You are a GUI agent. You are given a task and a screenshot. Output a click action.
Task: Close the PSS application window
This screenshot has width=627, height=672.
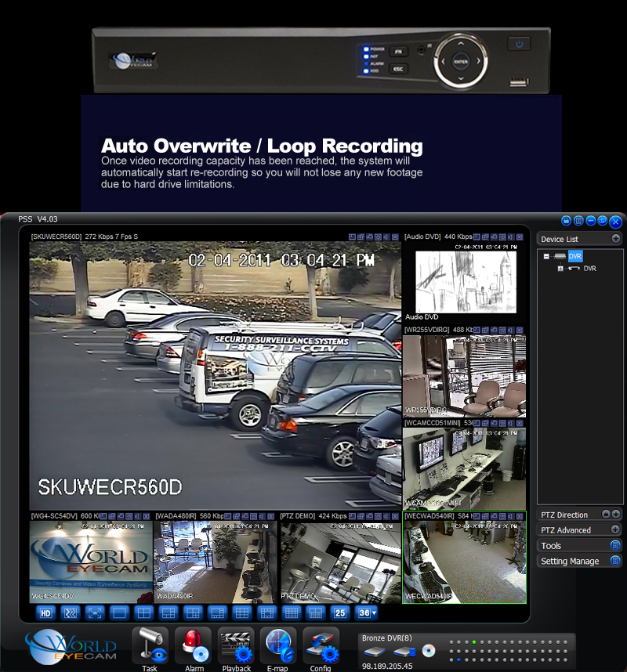(x=616, y=222)
